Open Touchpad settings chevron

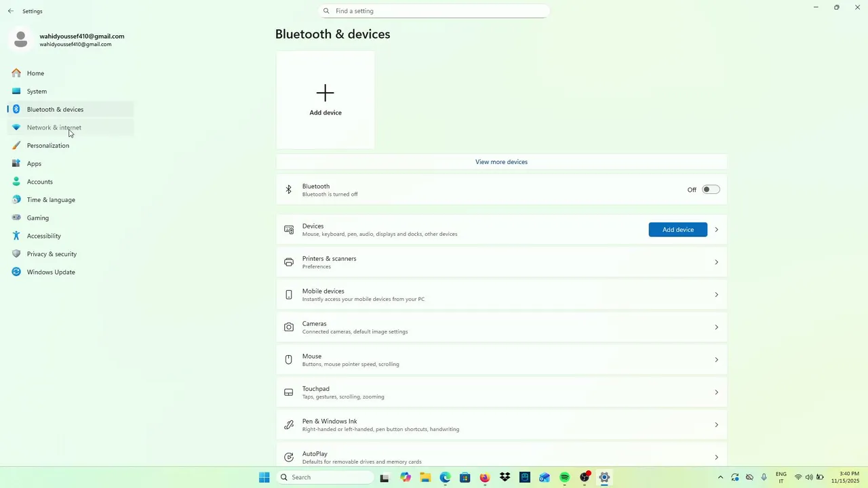tap(716, 392)
